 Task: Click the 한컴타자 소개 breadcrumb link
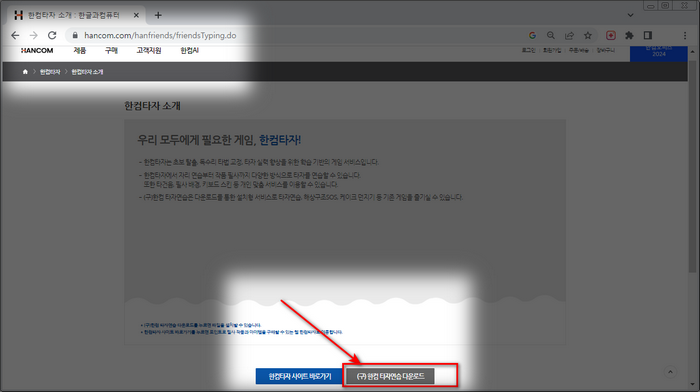click(x=87, y=71)
